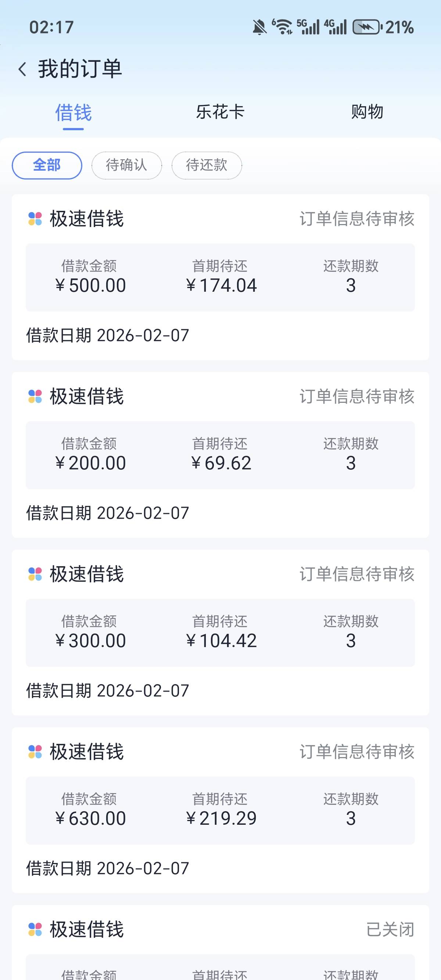Tap the colorful logo of the 已关闭 order
The width and height of the screenshot is (441, 980).
coord(35,929)
